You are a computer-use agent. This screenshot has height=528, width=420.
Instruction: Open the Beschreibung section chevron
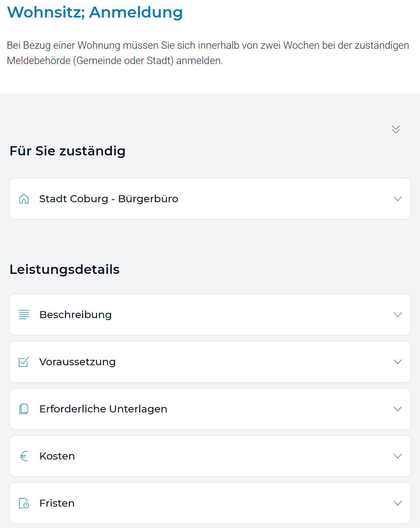398,315
